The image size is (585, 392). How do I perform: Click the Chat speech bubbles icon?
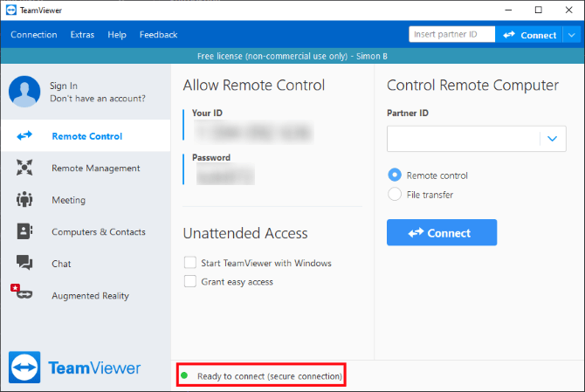[24, 262]
